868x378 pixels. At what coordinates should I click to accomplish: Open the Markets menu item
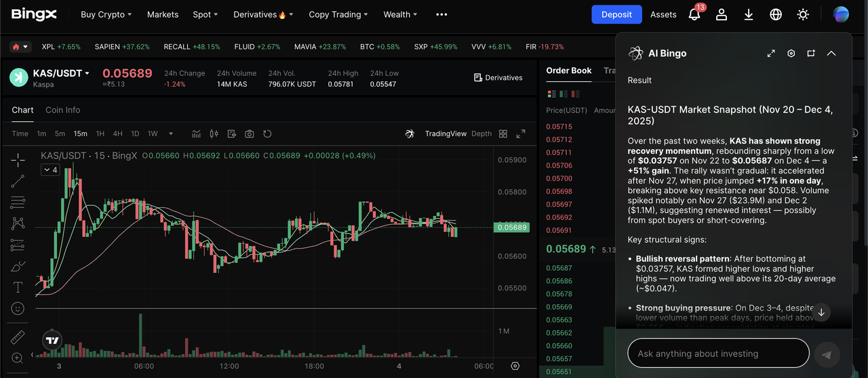[x=163, y=14]
